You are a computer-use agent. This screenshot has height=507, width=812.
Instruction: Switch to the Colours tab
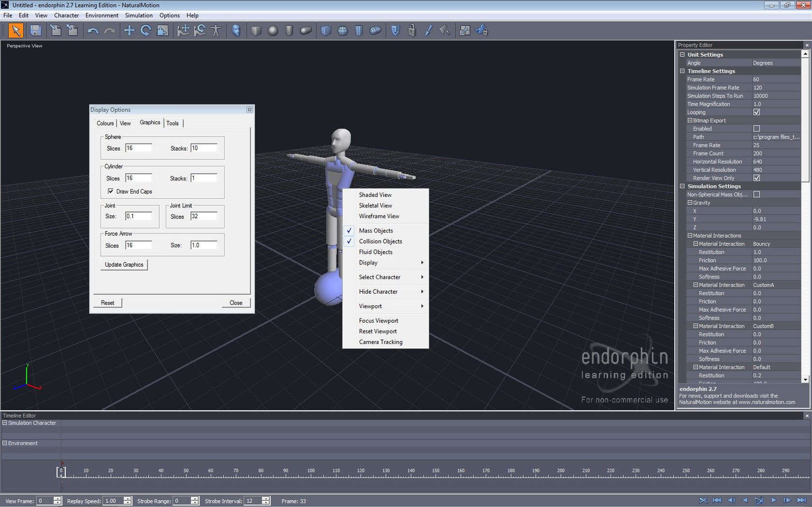pos(105,123)
